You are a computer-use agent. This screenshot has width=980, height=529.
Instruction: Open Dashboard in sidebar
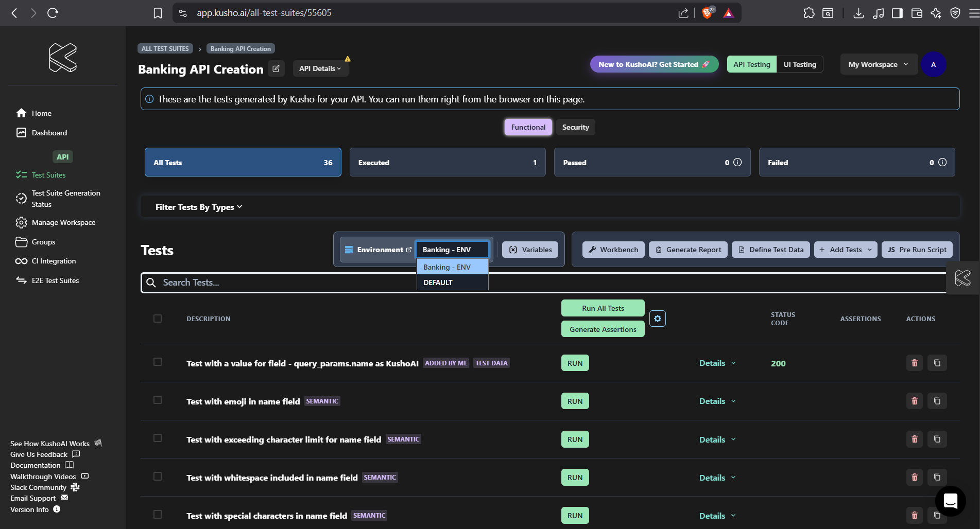(x=49, y=133)
